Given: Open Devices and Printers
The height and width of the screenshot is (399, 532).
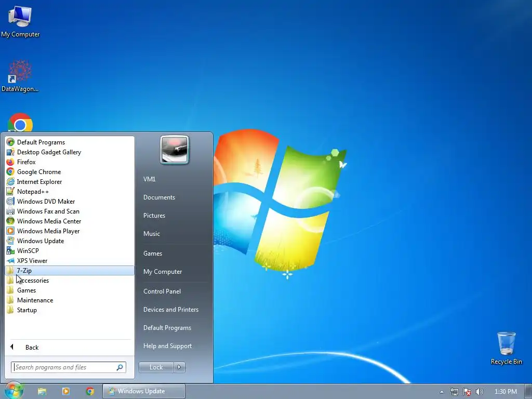Looking at the screenshot, I should point(170,310).
